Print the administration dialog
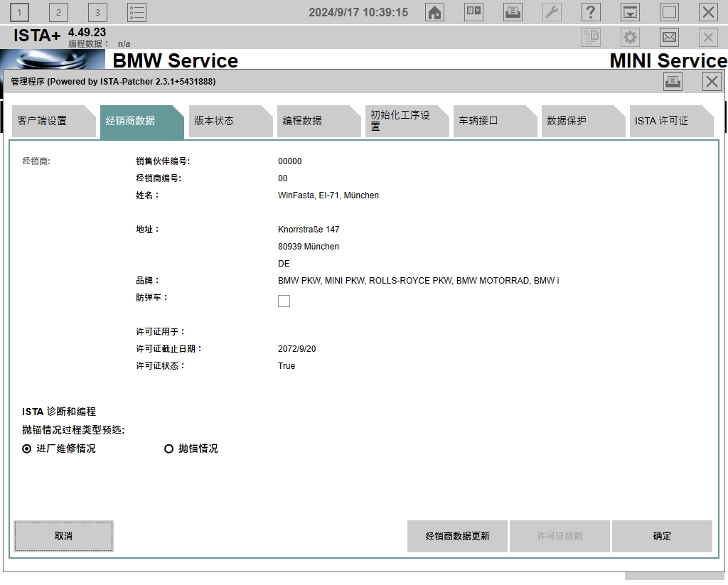 coord(673,82)
